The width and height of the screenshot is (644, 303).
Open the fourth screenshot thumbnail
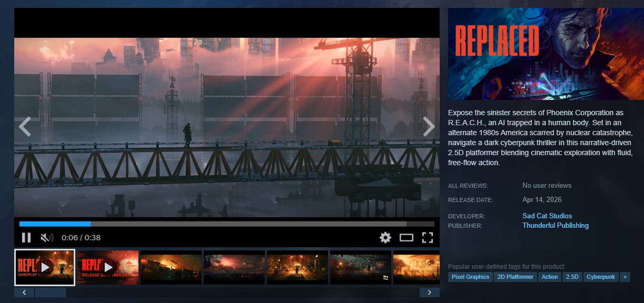[x=234, y=267]
